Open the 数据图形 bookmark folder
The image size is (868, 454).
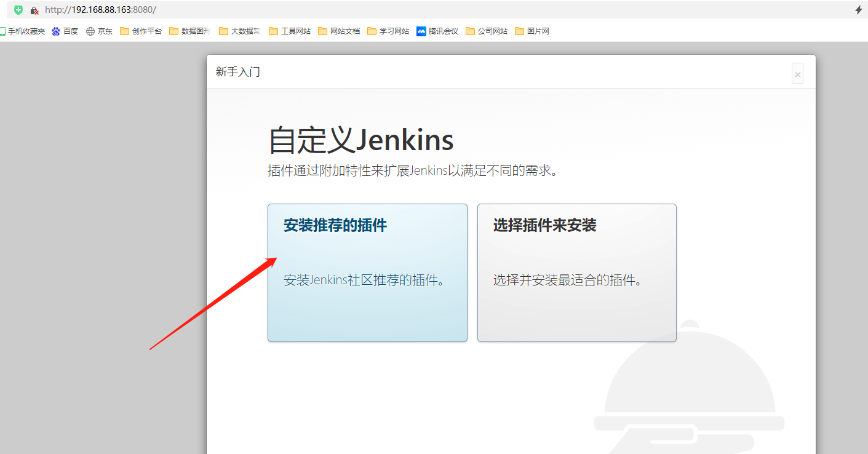190,31
